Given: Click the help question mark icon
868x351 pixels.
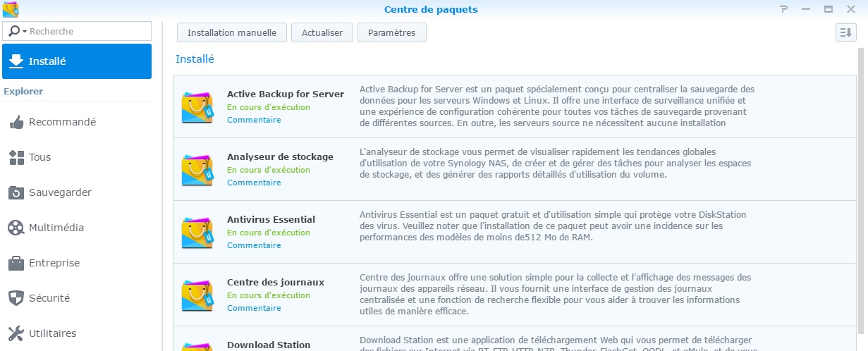Looking at the screenshot, I should [x=783, y=9].
